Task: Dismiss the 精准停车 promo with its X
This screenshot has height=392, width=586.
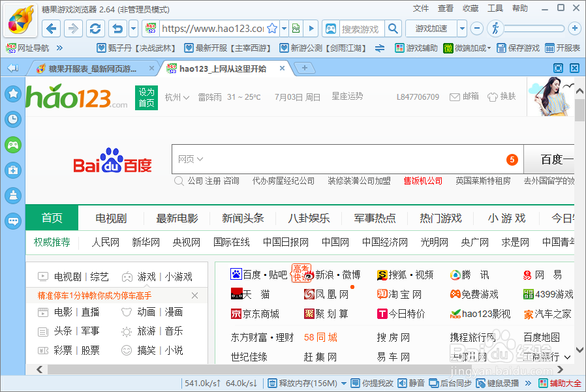Action: [x=194, y=295]
